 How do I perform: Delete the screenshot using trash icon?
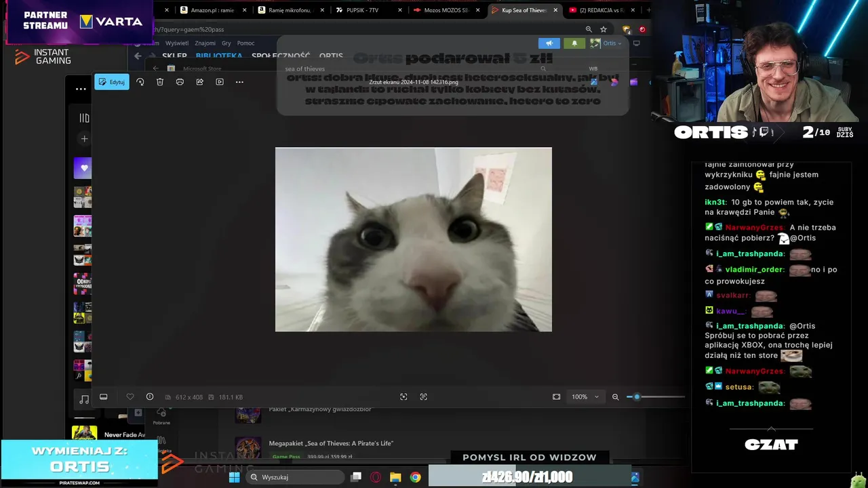coord(160,82)
